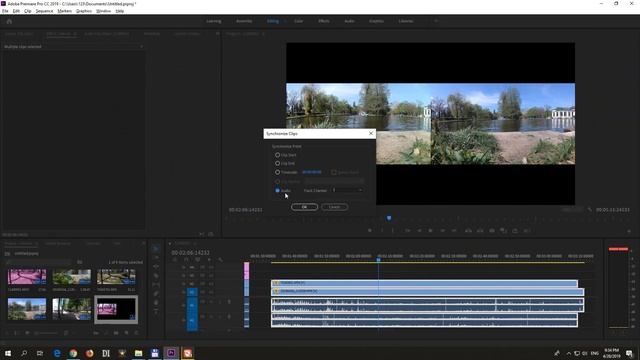
Task: Select the Type tool
Action: pyautogui.click(x=156, y=311)
